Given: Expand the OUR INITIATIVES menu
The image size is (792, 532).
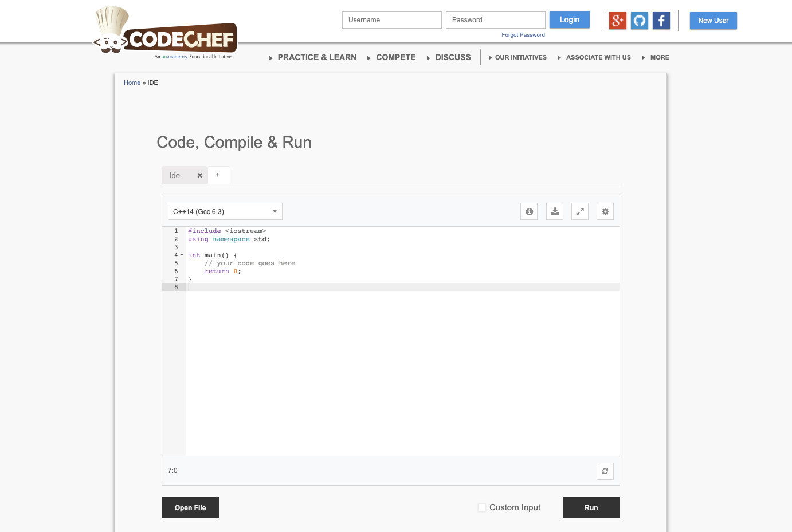Looking at the screenshot, I should [x=522, y=57].
